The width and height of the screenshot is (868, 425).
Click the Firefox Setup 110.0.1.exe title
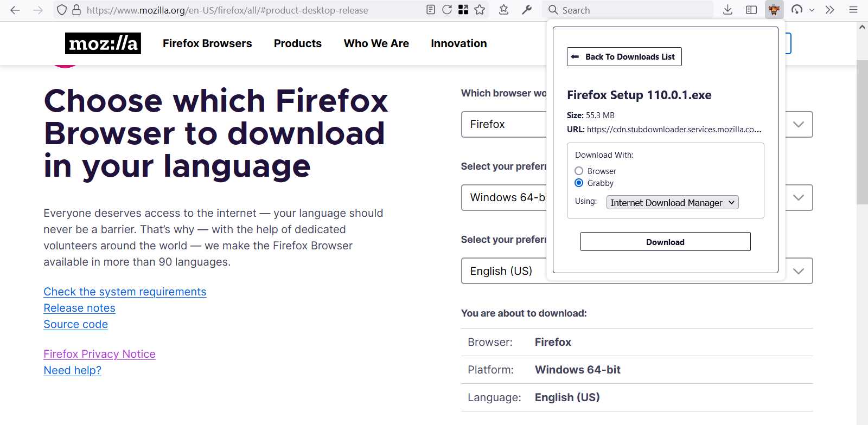pos(639,95)
